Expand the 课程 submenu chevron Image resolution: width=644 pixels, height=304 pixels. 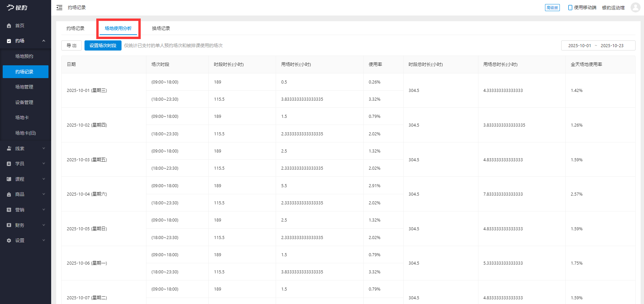click(44, 179)
